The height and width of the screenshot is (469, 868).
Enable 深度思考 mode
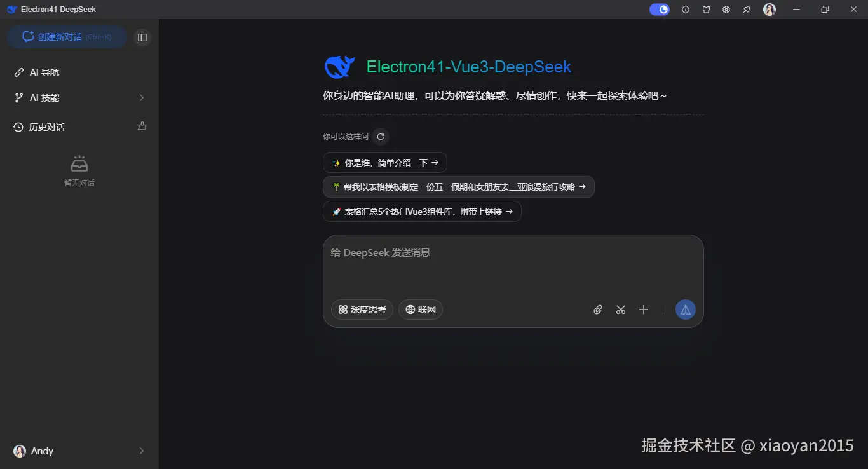point(362,309)
